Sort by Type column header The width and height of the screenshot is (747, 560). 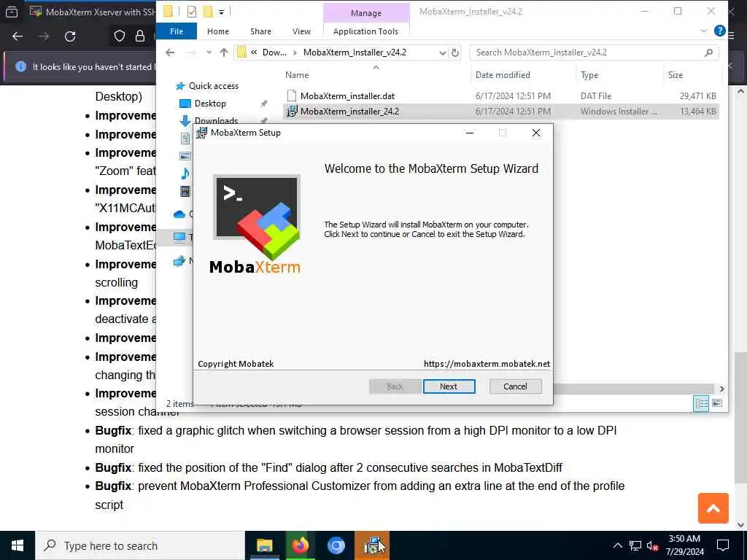point(589,75)
